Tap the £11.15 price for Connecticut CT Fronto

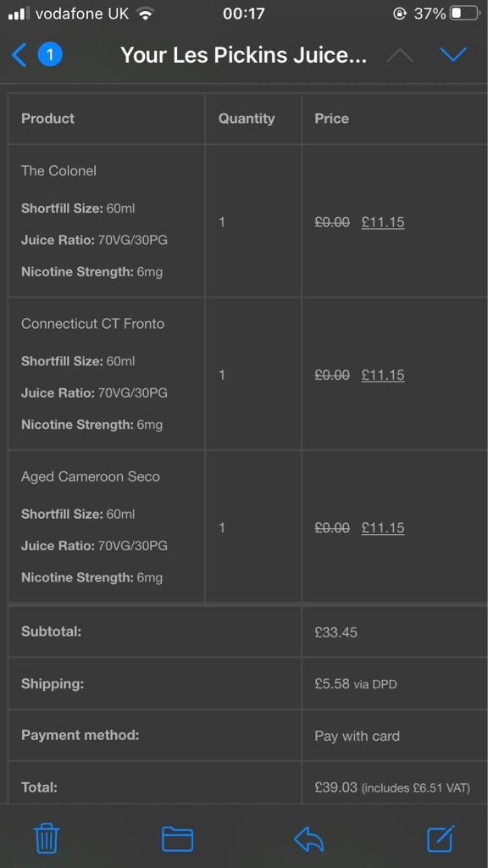coord(383,376)
